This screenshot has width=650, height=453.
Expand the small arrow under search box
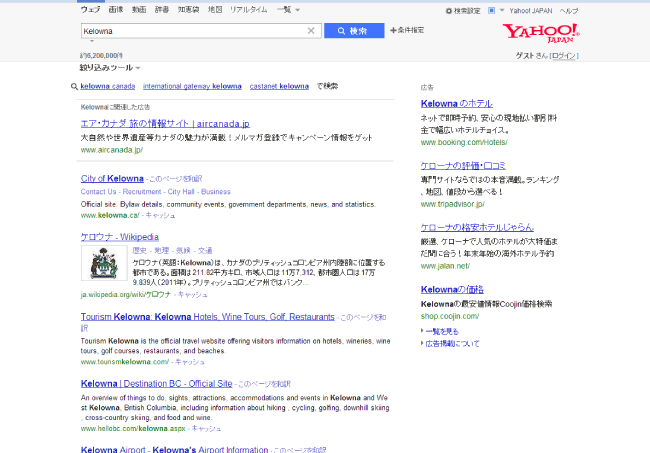coord(92,41)
